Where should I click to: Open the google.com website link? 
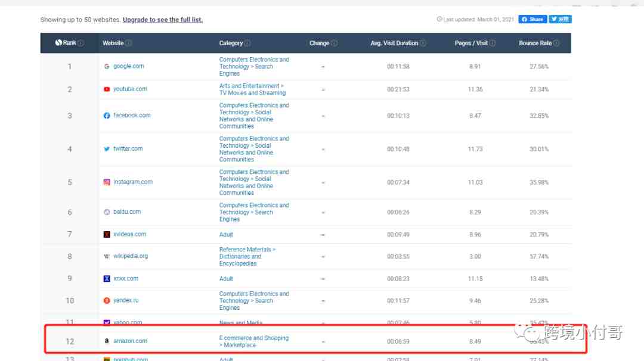[x=129, y=66]
